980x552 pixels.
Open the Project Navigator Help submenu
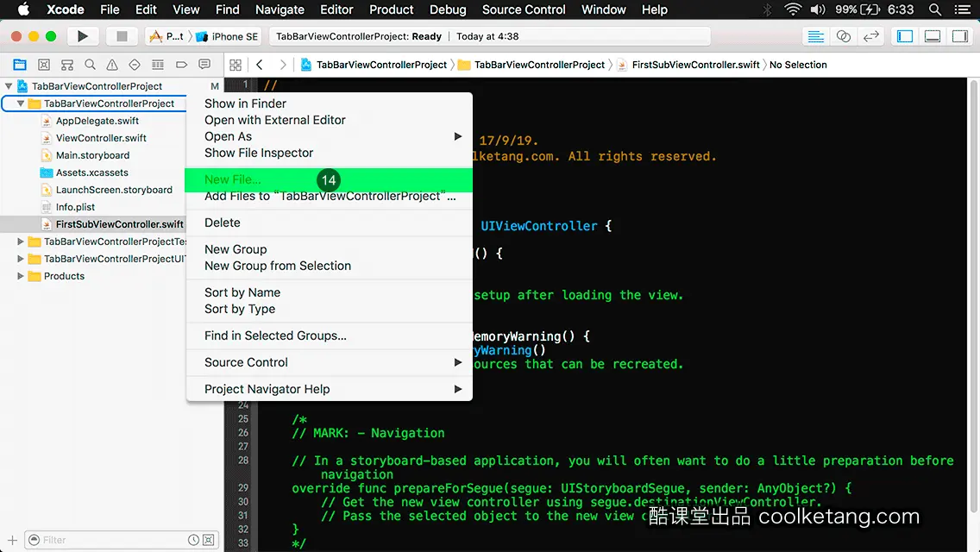tap(330, 389)
